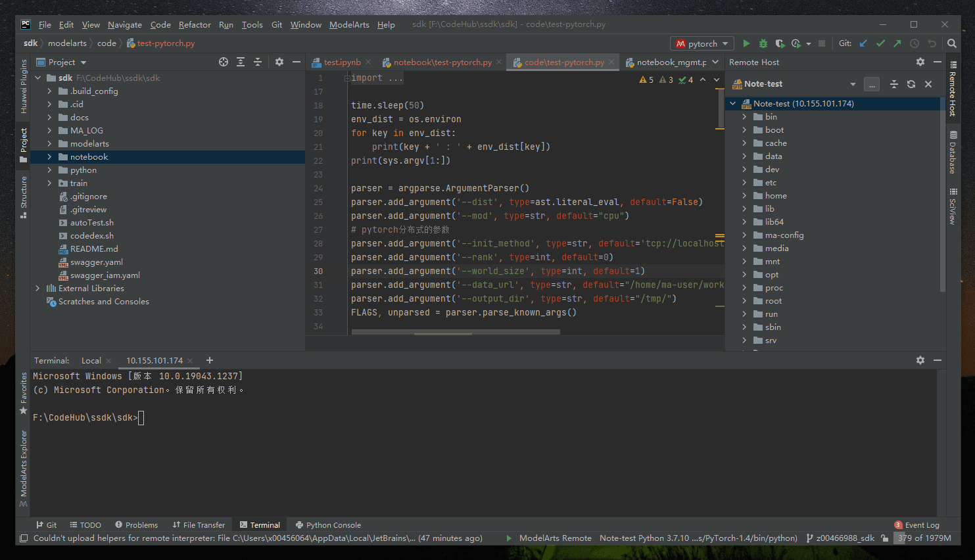Open the pytorch run configuration dropdown
This screenshot has width=975, height=560.
(702, 43)
